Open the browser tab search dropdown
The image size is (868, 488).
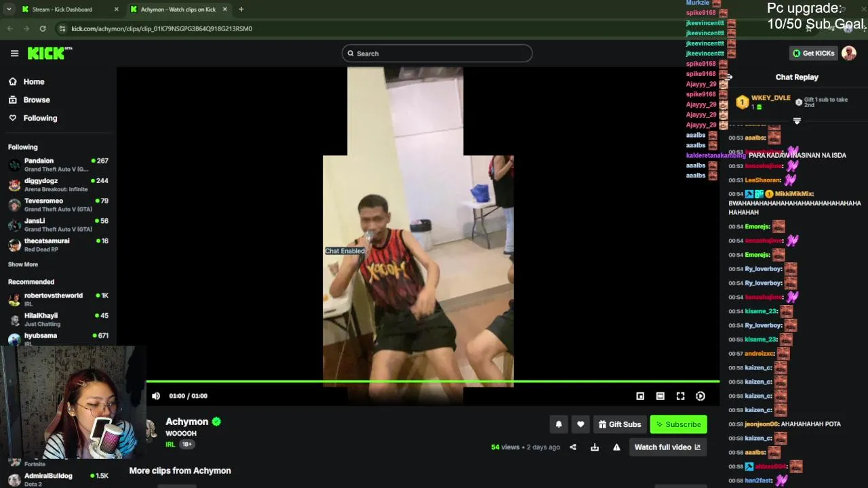tap(9, 9)
